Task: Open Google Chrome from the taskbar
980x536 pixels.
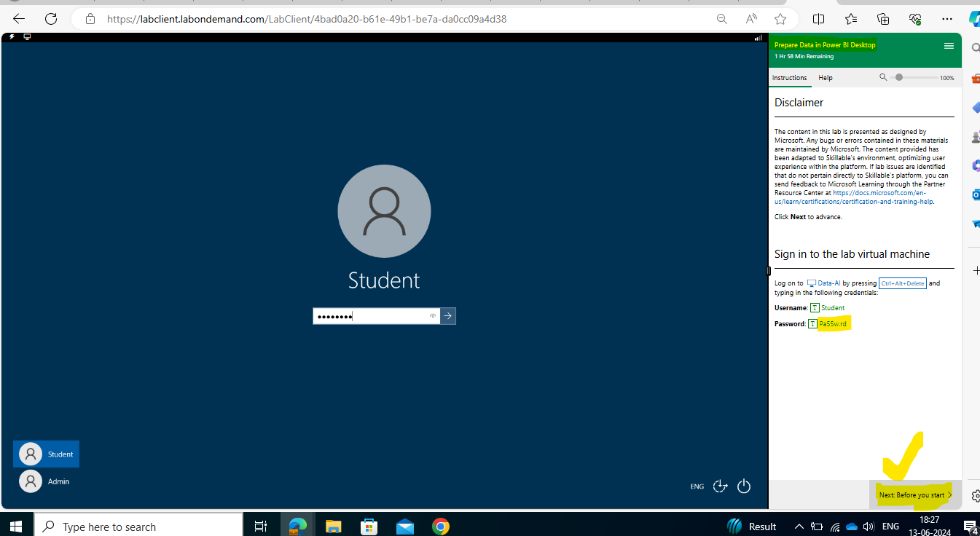Action: [x=440, y=526]
